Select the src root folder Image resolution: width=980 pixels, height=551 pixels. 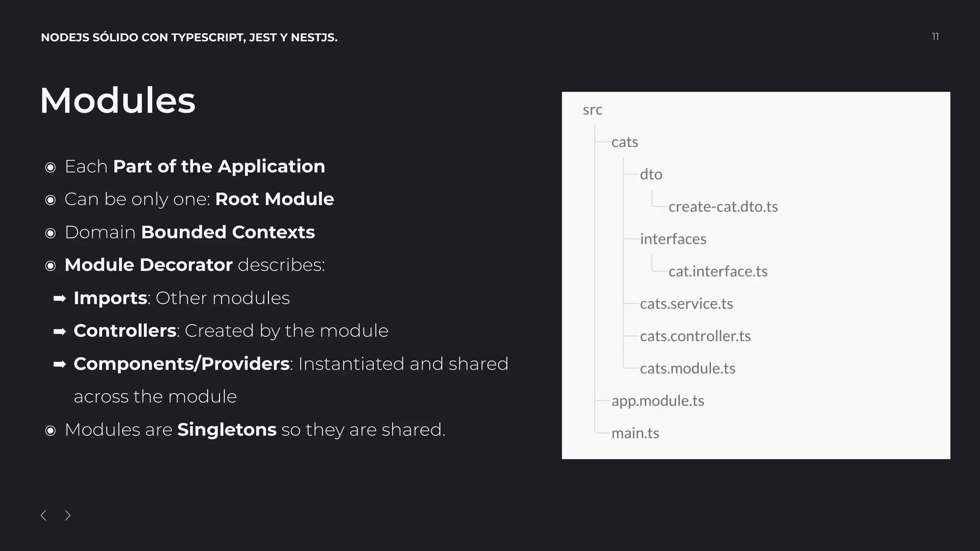pyautogui.click(x=592, y=110)
